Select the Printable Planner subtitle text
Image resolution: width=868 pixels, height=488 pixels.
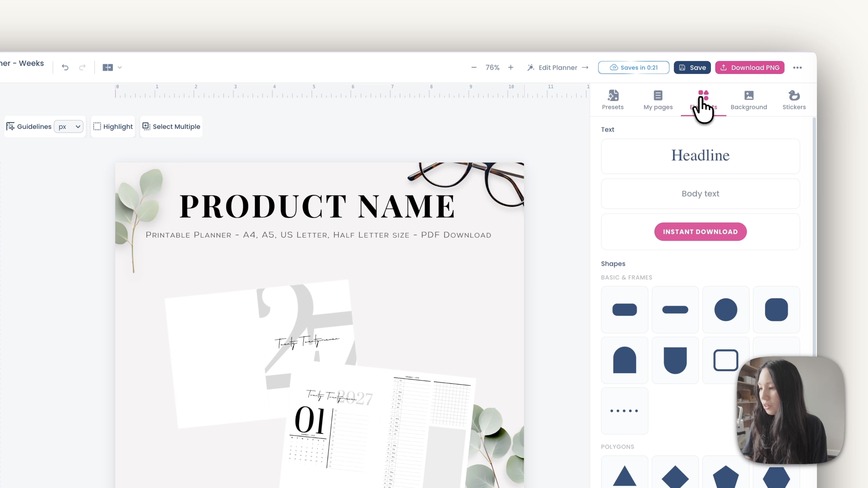(319, 235)
